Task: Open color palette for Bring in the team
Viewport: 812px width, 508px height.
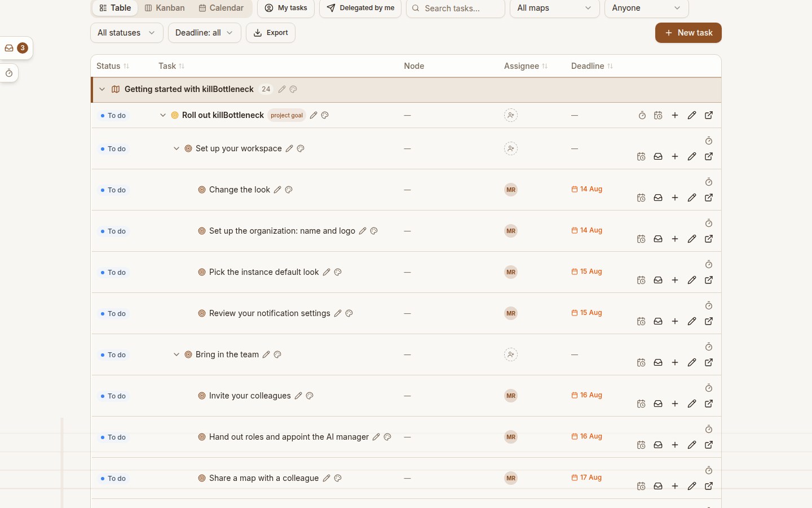Action: [277, 354]
